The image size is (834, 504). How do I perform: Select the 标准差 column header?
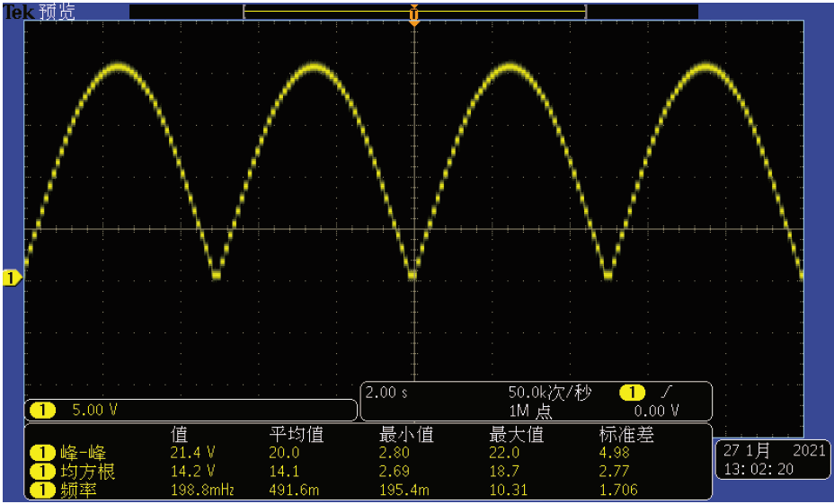click(625, 435)
